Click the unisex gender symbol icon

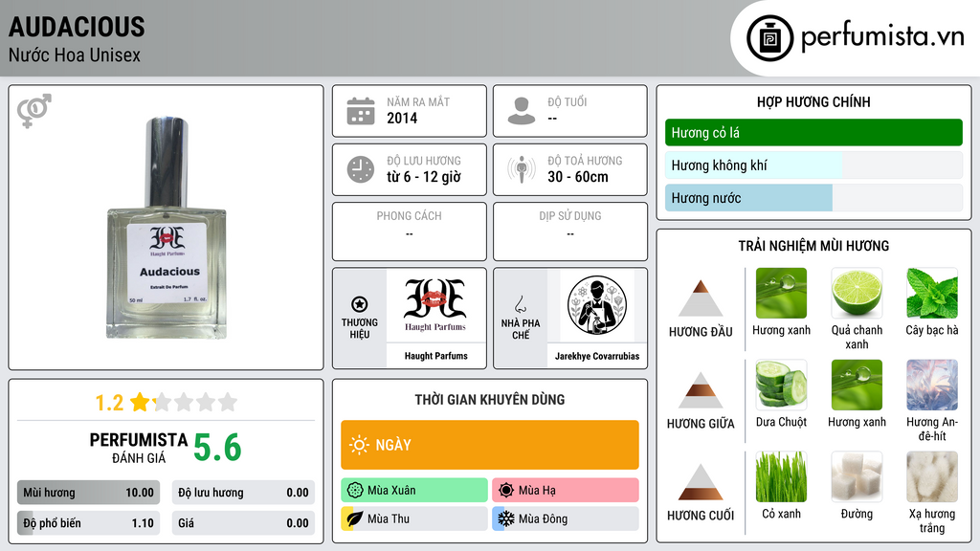tap(34, 111)
